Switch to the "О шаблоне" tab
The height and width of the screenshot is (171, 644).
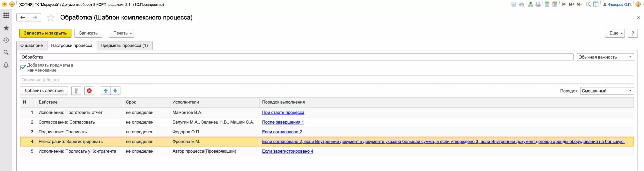[32, 45]
